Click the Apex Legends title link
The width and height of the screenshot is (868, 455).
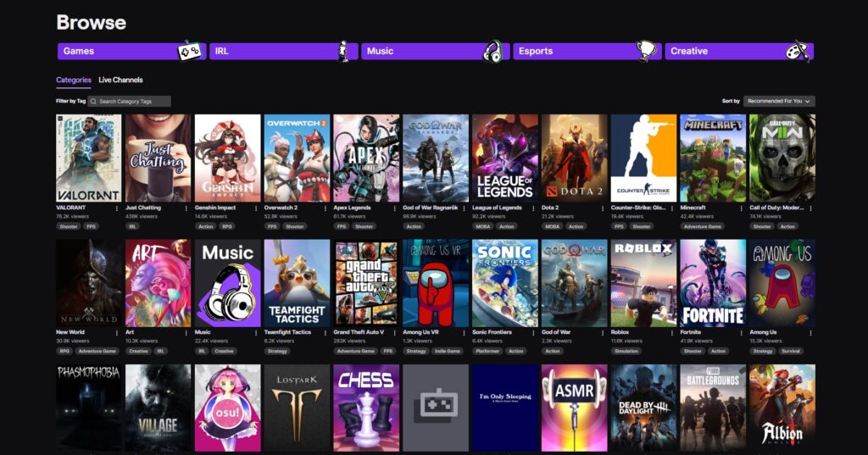click(352, 208)
